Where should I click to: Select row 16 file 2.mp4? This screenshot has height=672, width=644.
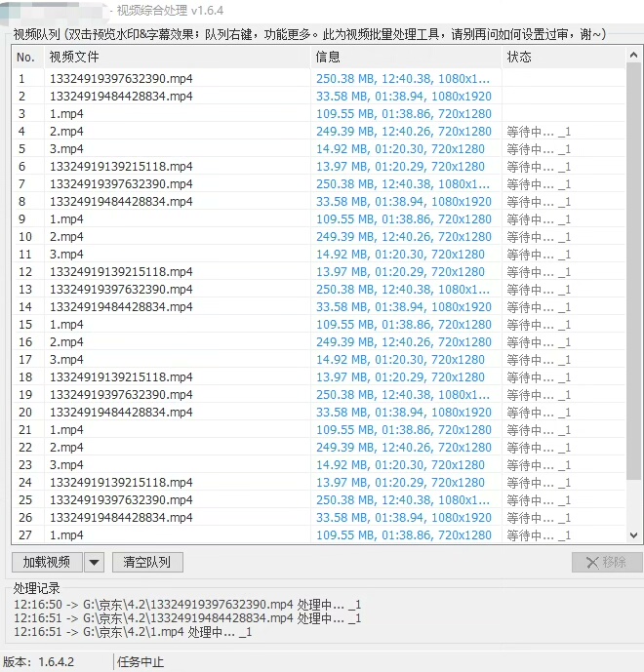[66, 342]
